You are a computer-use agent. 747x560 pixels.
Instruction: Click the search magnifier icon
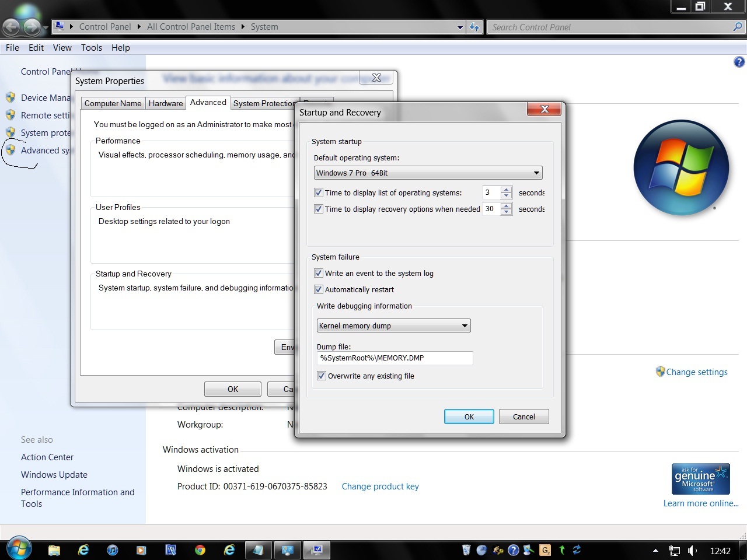click(x=738, y=27)
